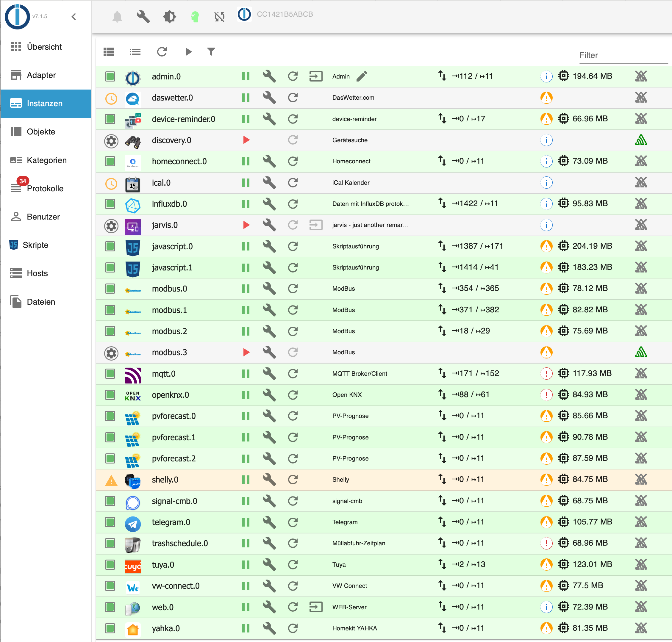Start the discovery.0 instance
672x642 pixels.
tap(246, 140)
